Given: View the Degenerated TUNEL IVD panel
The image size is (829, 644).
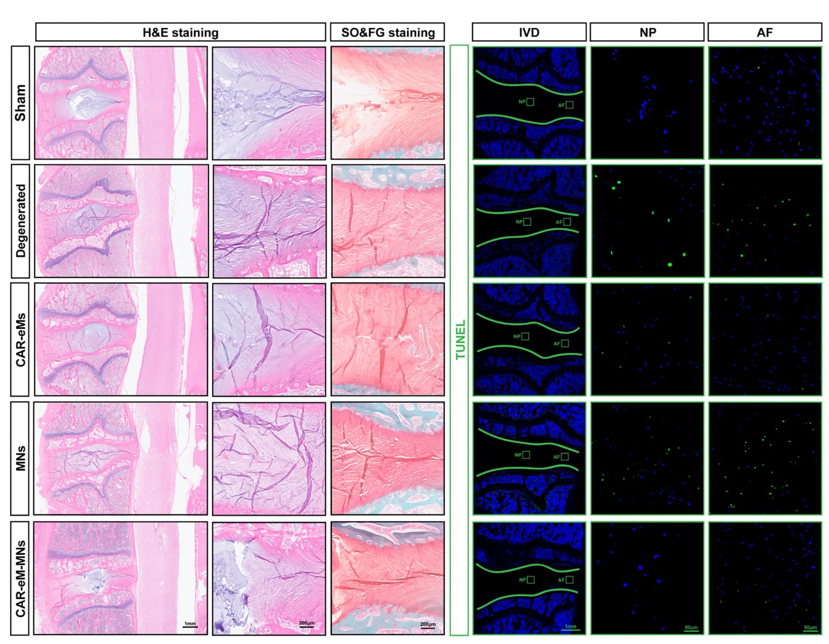Looking at the screenshot, I should point(530,221).
